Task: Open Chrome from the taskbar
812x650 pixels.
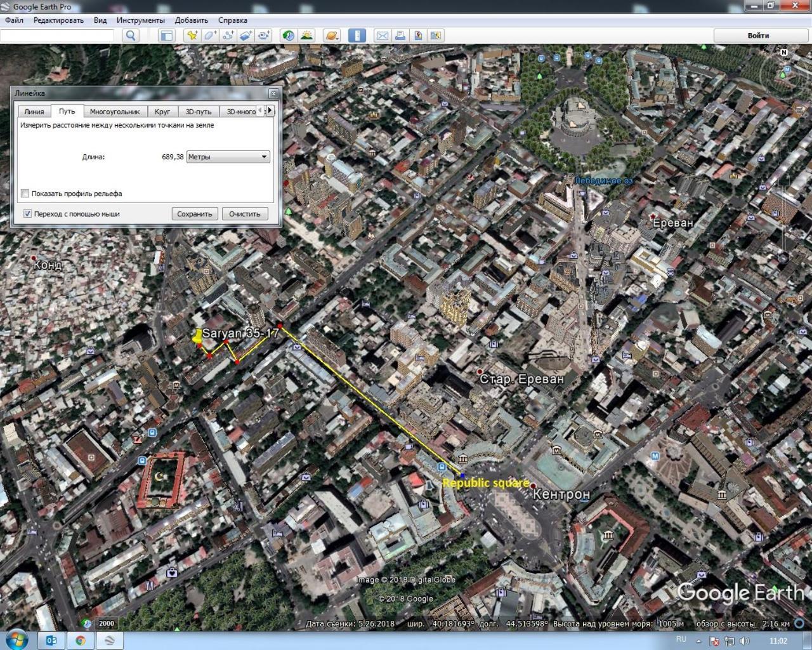Action: pos(81,640)
